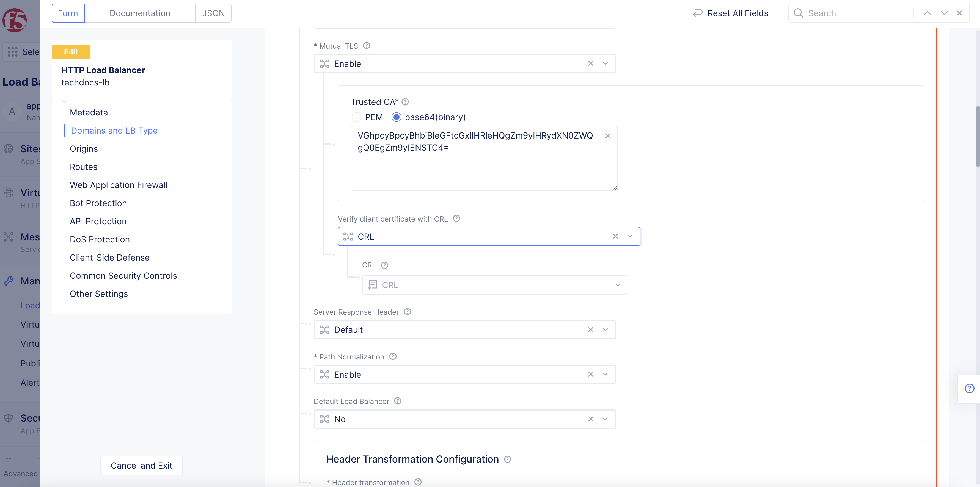Go to previous search result arrow
The image size is (980, 487).
pyautogui.click(x=927, y=13)
